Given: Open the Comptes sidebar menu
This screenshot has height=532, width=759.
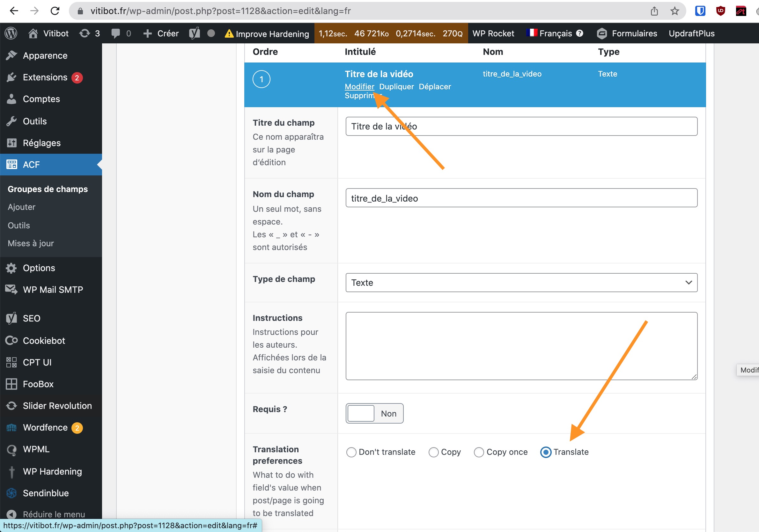Looking at the screenshot, I should pos(51,99).
